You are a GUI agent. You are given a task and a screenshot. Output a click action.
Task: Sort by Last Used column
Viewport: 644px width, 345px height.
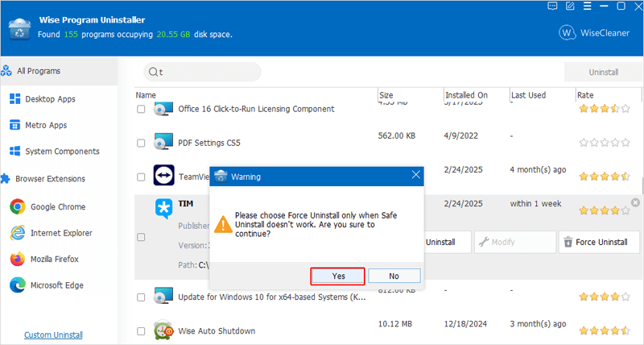(x=528, y=95)
